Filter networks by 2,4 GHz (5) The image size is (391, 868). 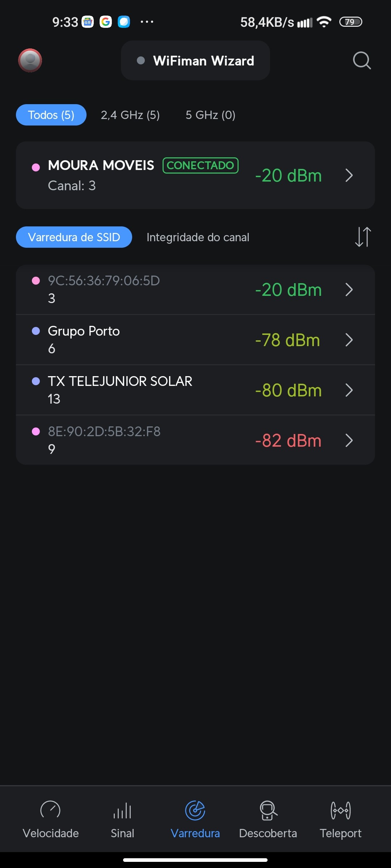130,115
